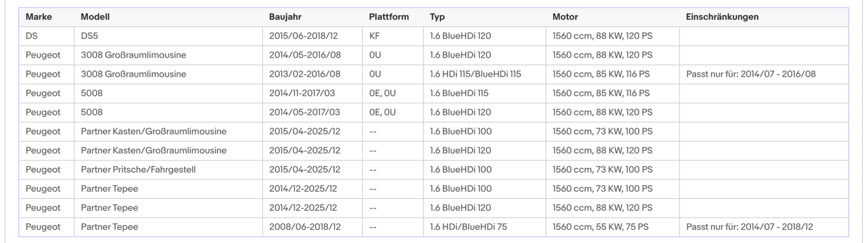Click the restriction note ending 2018/12
This screenshot has width=868, height=243.
coord(750,227)
